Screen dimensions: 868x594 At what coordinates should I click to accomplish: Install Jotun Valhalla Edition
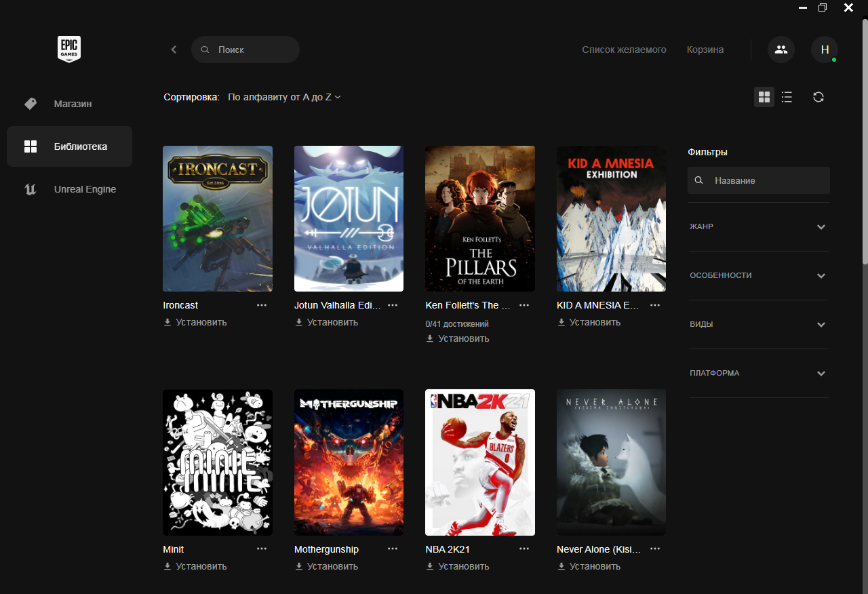pos(326,322)
